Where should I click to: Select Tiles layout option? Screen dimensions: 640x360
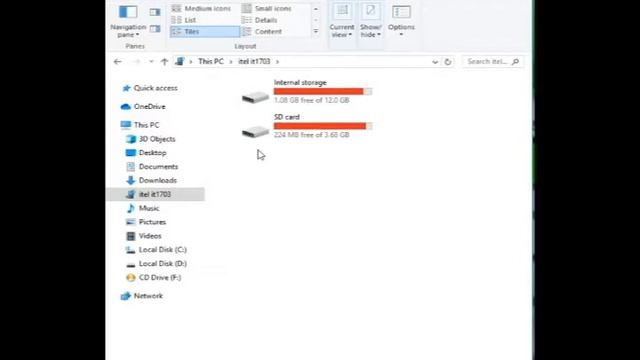point(205,31)
